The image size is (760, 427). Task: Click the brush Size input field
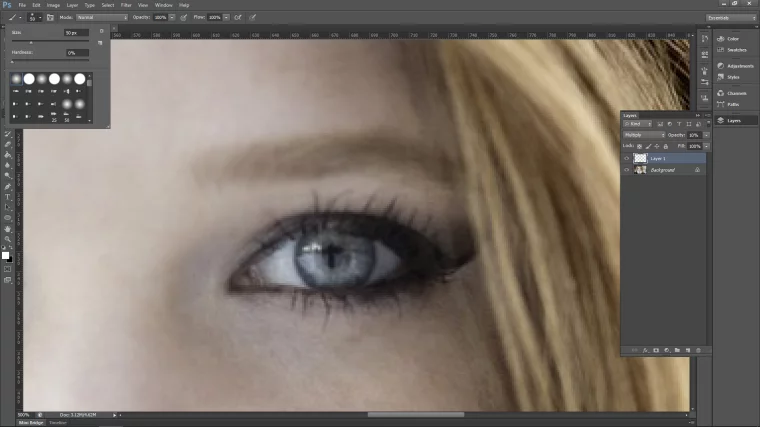tap(77, 32)
